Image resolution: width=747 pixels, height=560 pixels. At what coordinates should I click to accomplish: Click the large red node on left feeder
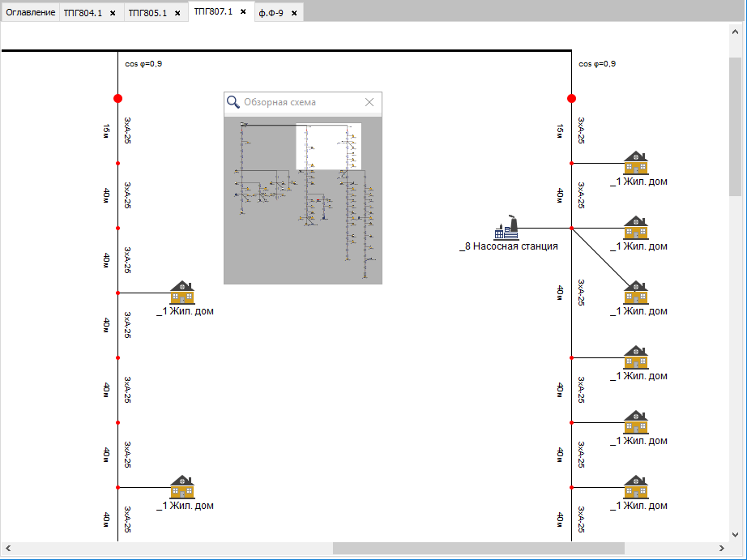tap(118, 99)
